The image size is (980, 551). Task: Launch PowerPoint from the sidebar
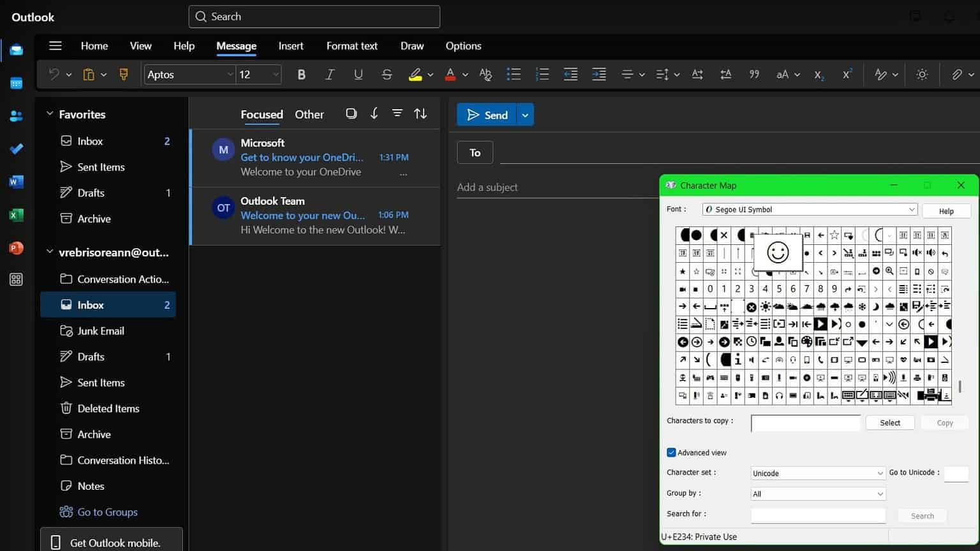pyautogui.click(x=17, y=247)
